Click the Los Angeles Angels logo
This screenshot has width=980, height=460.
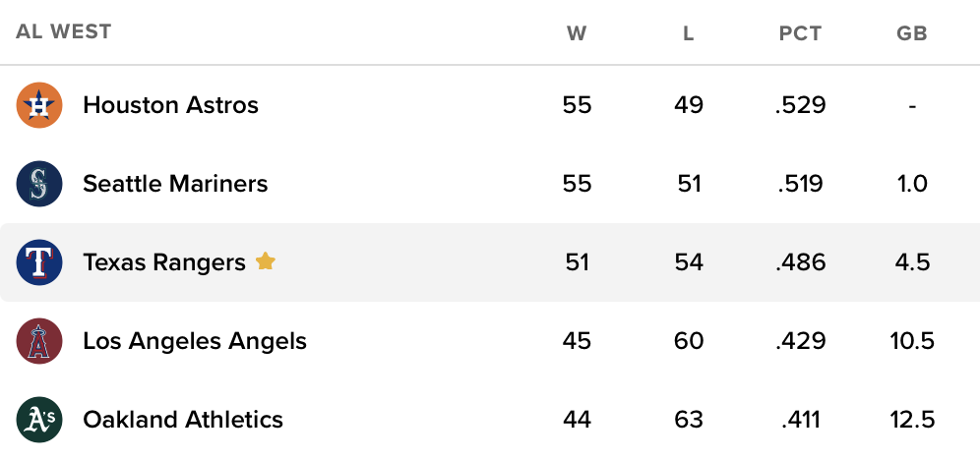pyautogui.click(x=39, y=341)
